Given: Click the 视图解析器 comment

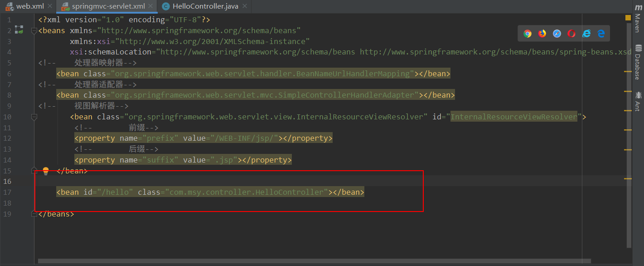Looking at the screenshot, I should 95,106.
